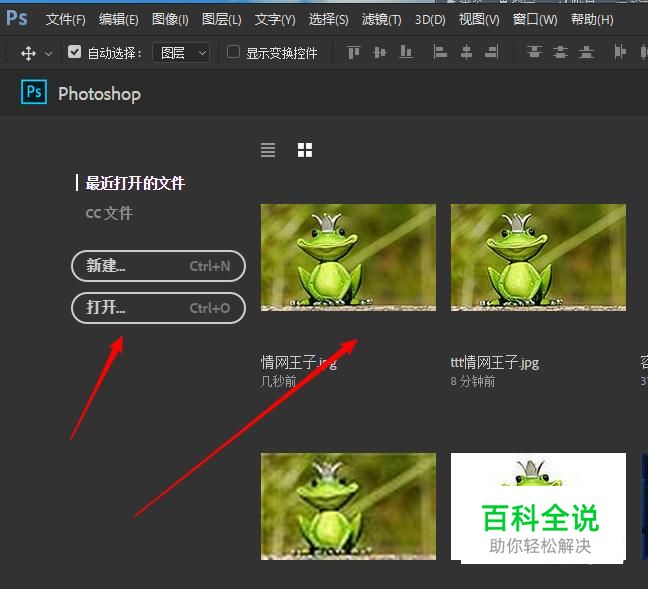Open the 文件(F) menu
Screen dimensions: 648x589
(65, 19)
